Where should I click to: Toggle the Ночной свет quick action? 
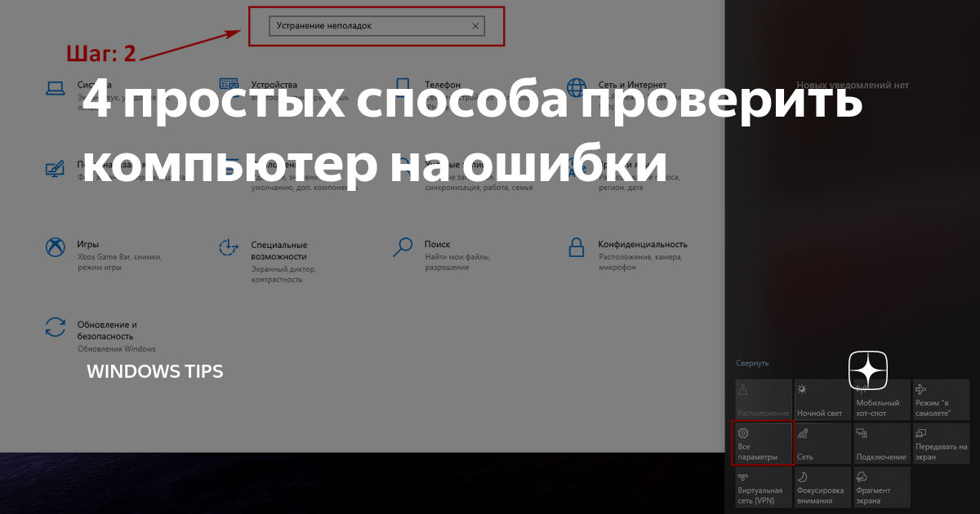tap(822, 399)
